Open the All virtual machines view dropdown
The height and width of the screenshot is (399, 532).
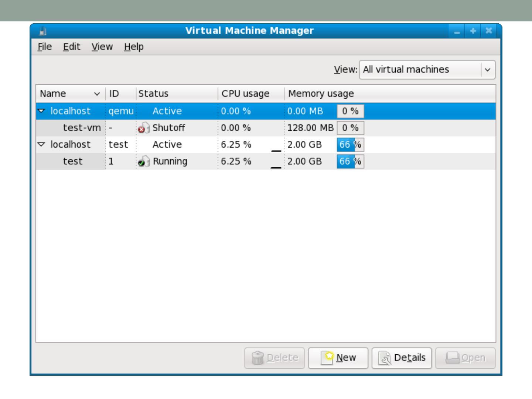click(x=427, y=70)
